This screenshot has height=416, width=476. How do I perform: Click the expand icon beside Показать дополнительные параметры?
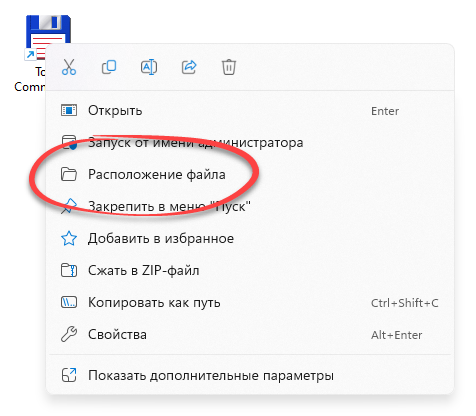[x=69, y=375]
